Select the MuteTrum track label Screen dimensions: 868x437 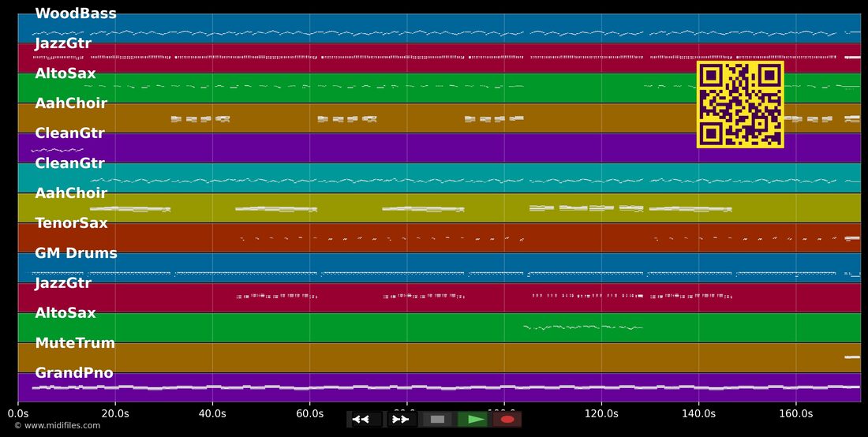click(x=75, y=343)
